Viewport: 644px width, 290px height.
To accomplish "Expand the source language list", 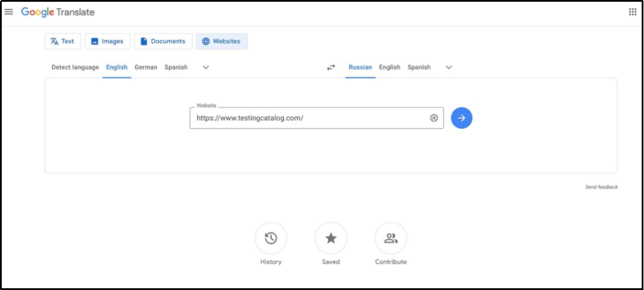I will (206, 67).
